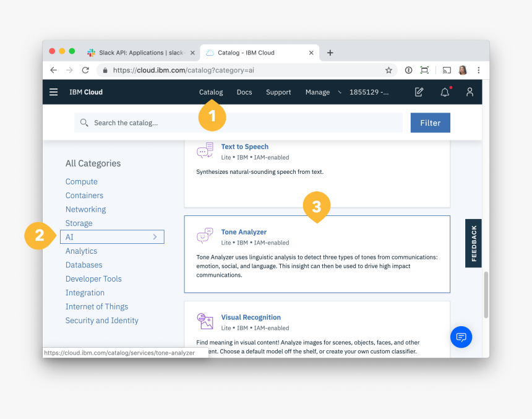Viewport: 532px width, 419px height.
Task: Select the Databases category
Action: (x=84, y=265)
